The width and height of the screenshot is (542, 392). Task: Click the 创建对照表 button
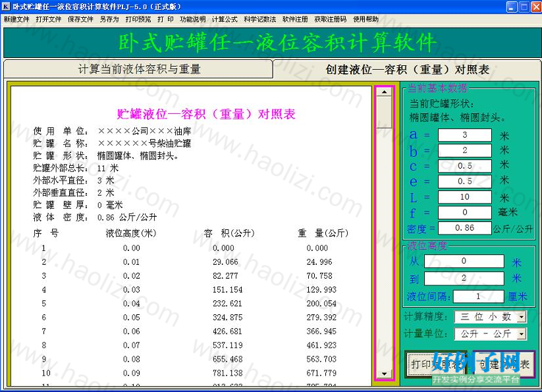[x=504, y=364]
